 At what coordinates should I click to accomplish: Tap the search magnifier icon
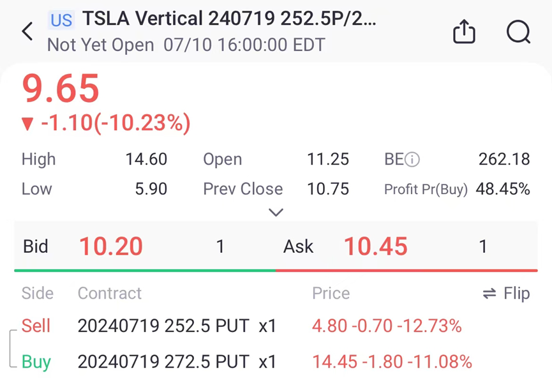[518, 31]
